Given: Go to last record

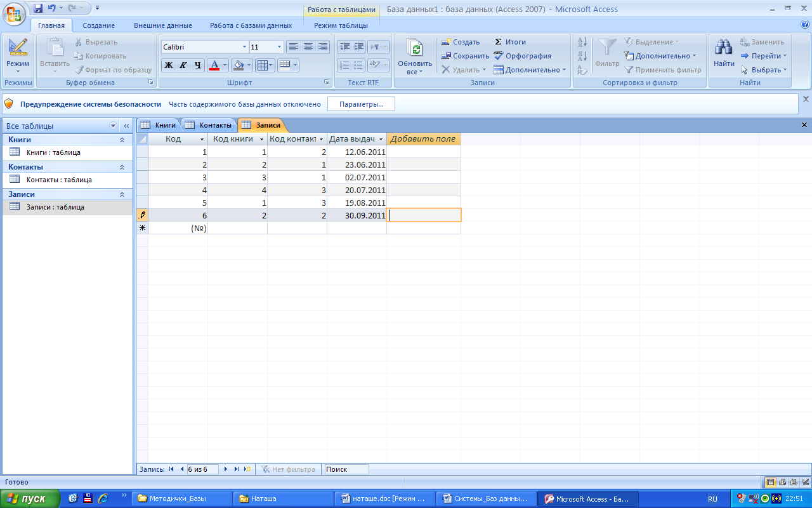Looking at the screenshot, I should click(x=237, y=469).
